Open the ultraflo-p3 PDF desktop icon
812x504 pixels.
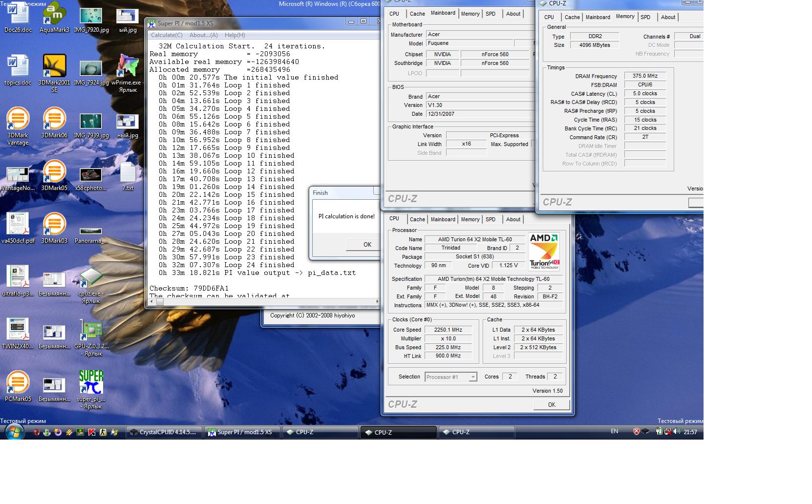pyautogui.click(x=18, y=281)
